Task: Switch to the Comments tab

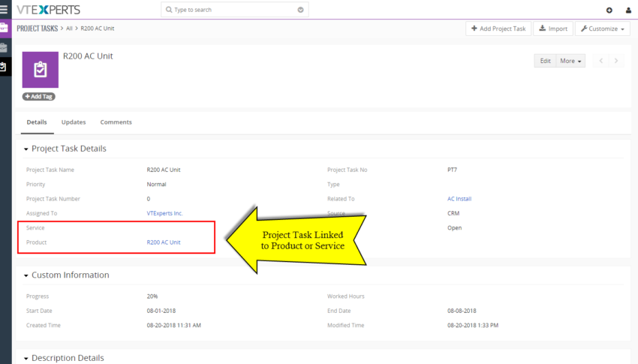Action: [116, 122]
